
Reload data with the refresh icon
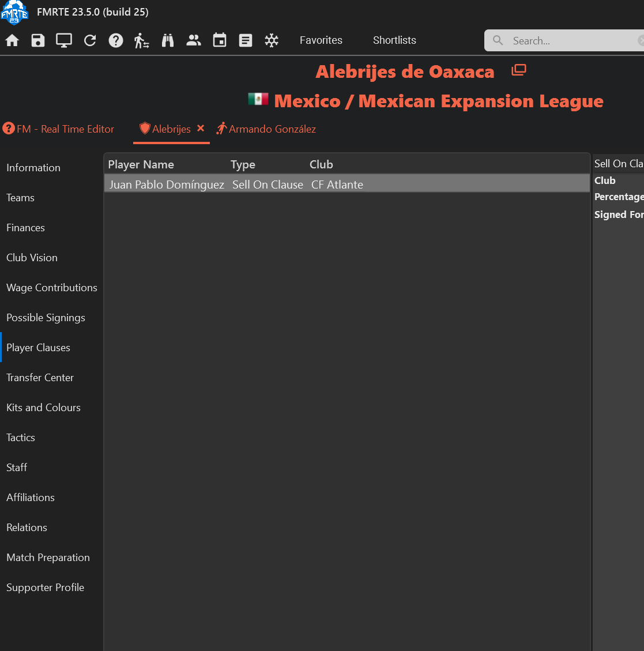pos(90,40)
